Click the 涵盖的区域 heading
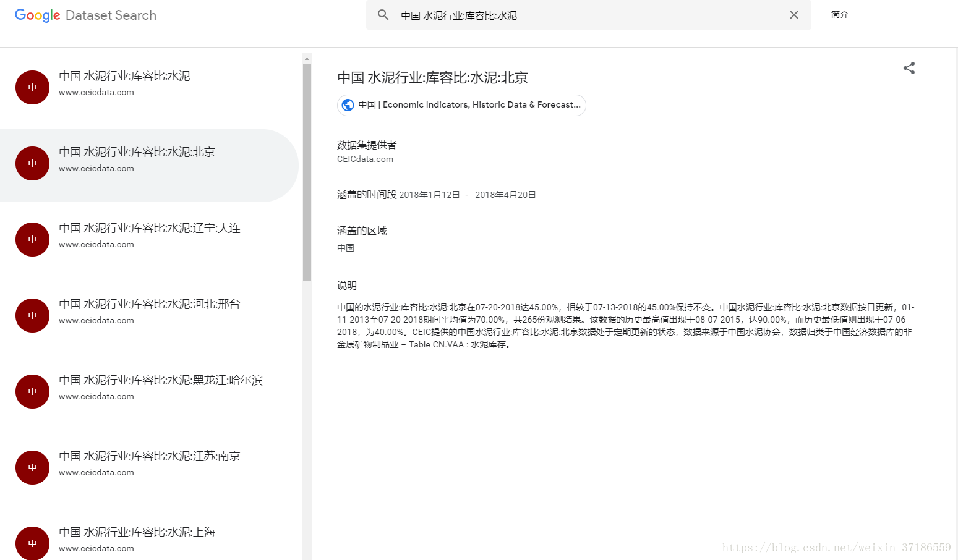958x560 pixels. point(362,231)
